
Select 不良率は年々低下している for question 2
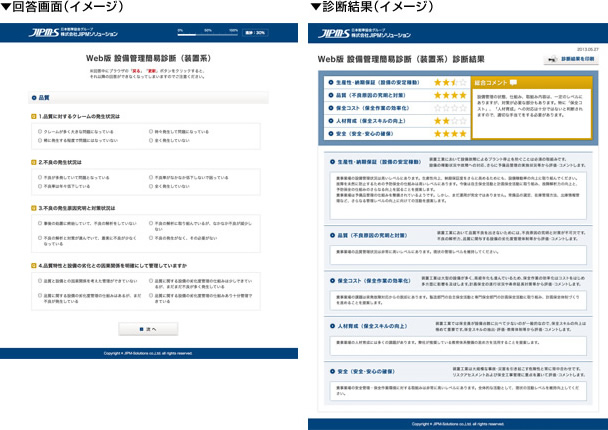pyautogui.click(x=40, y=186)
